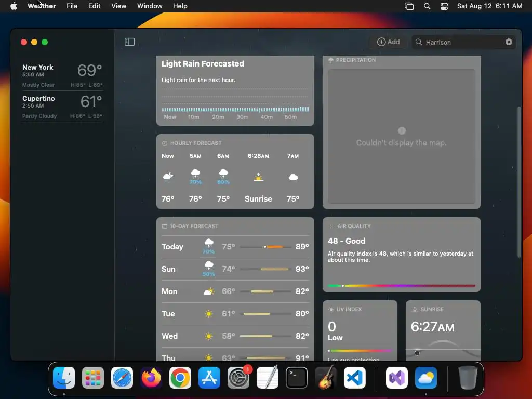532x399 pixels.
Task: Open System Settings from the Dock
Action: click(x=238, y=378)
